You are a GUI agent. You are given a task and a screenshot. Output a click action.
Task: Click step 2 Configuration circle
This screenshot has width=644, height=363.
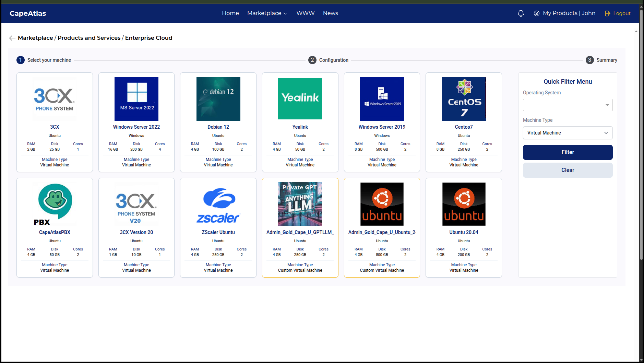tap(312, 60)
